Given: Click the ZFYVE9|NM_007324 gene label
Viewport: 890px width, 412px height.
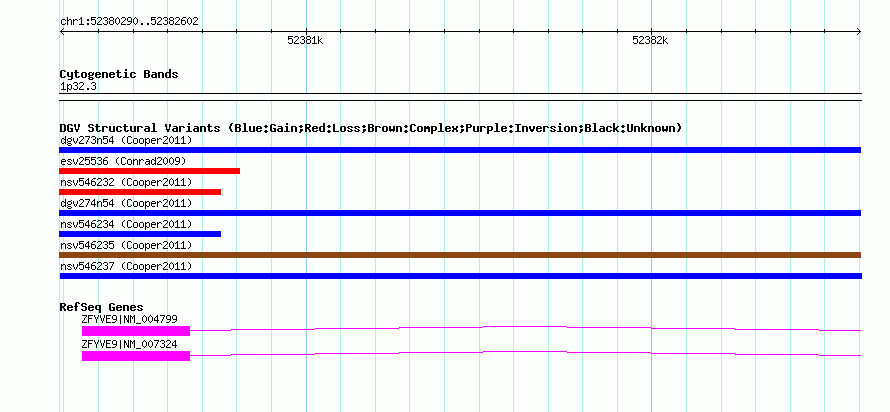Looking at the screenshot, I should (129, 344).
